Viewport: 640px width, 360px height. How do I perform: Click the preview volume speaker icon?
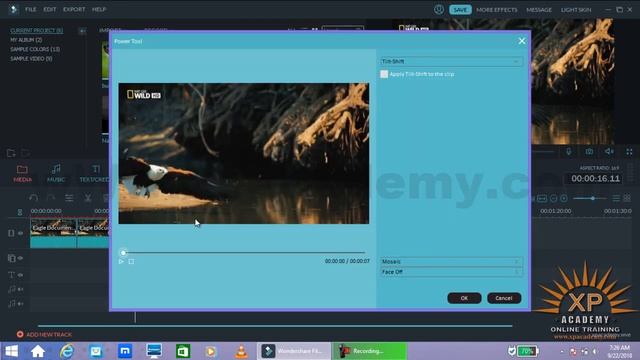coord(609,151)
